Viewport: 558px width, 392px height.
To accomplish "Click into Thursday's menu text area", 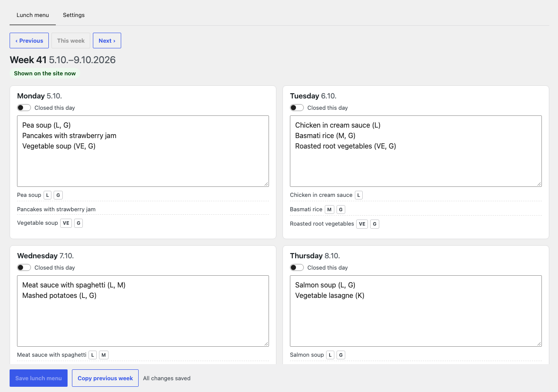I will click(416, 311).
